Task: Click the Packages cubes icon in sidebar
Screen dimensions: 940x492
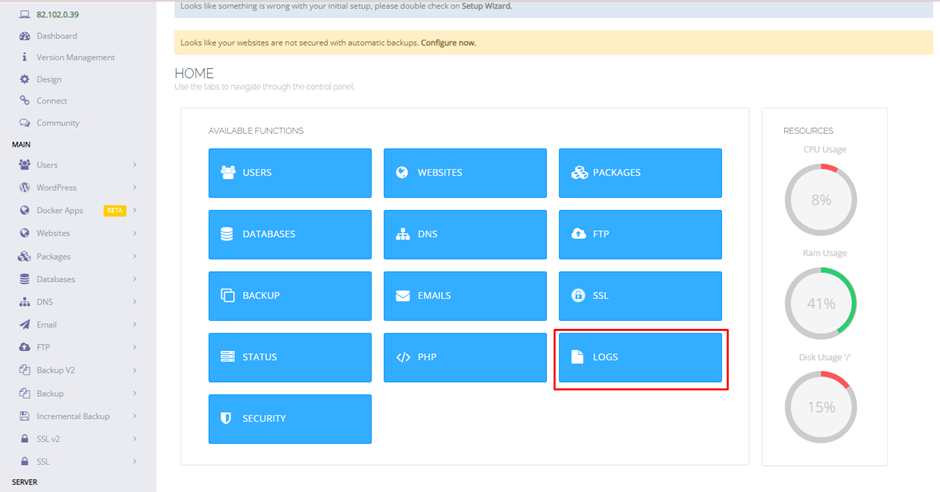Action: coord(25,256)
